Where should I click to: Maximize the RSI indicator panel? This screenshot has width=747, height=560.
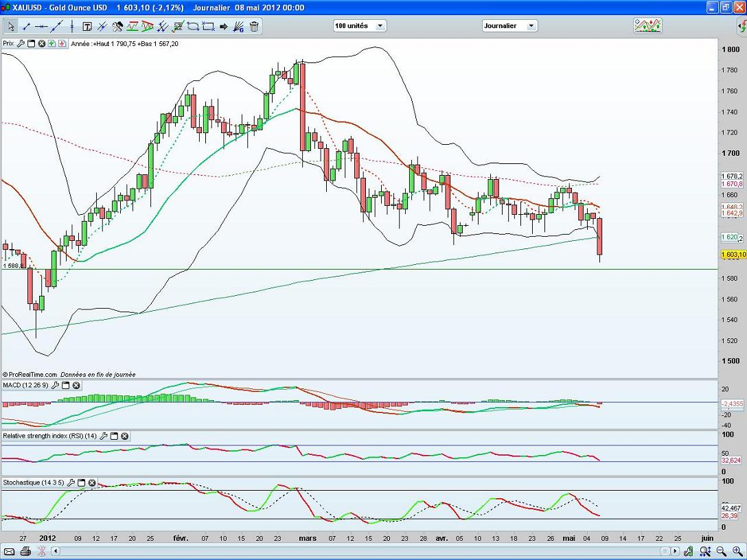point(115,436)
